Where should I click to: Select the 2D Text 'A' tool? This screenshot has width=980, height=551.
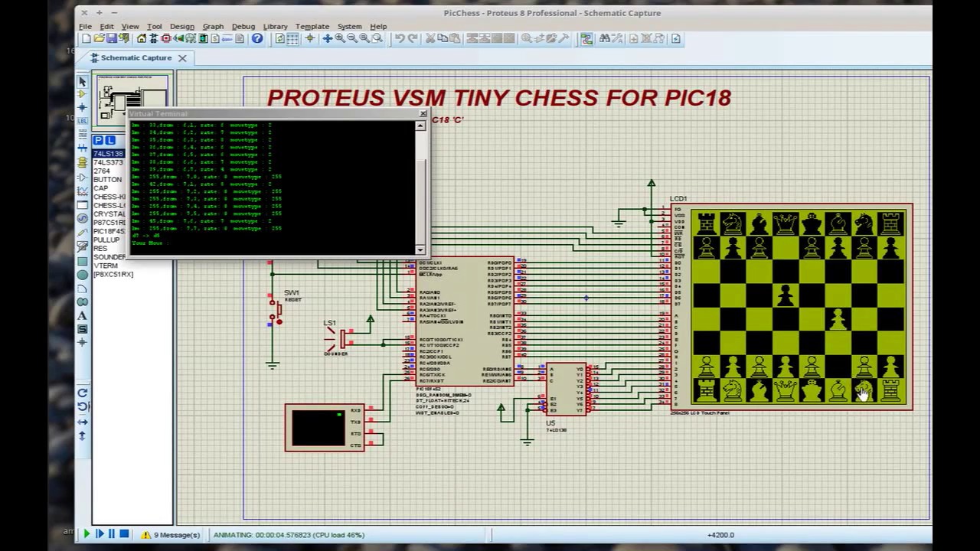pos(82,315)
